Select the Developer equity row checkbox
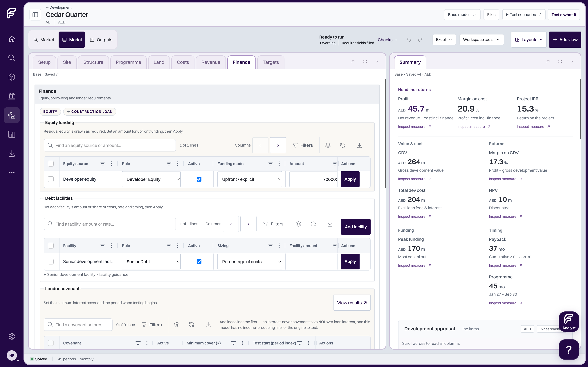588x367 pixels. (50, 179)
